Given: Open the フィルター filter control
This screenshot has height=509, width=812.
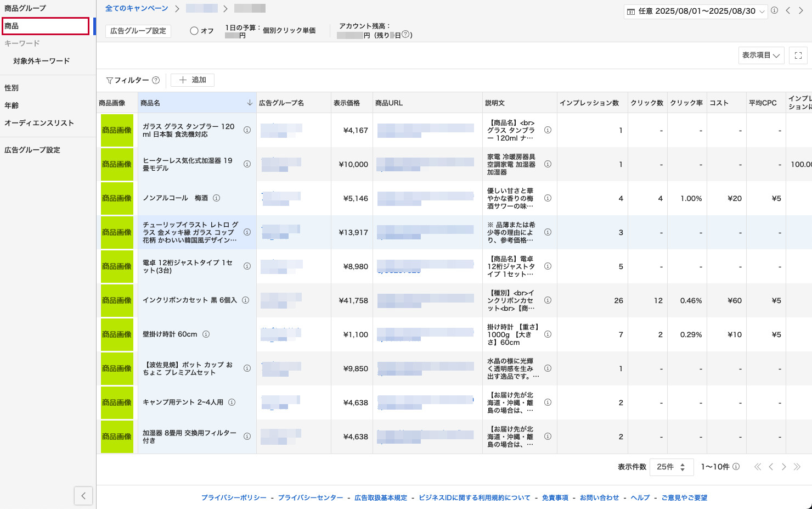Looking at the screenshot, I should tap(128, 80).
